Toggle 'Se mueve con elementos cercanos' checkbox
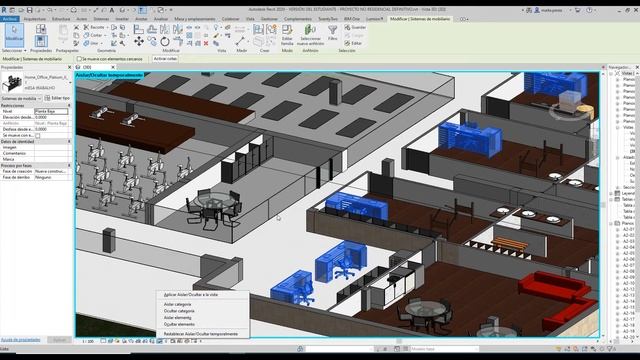Screen dimensions: 640x360 click(x=79, y=59)
